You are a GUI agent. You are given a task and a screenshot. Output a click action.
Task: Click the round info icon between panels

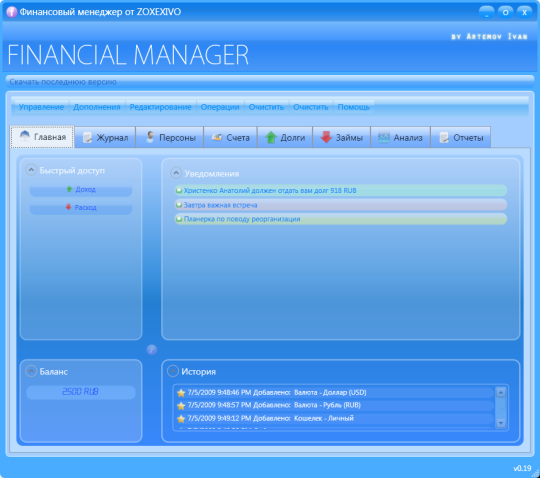[152, 350]
